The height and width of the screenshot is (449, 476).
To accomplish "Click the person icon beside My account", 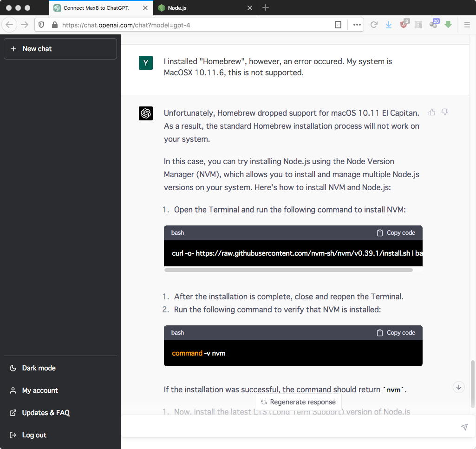I will tap(13, 390).
